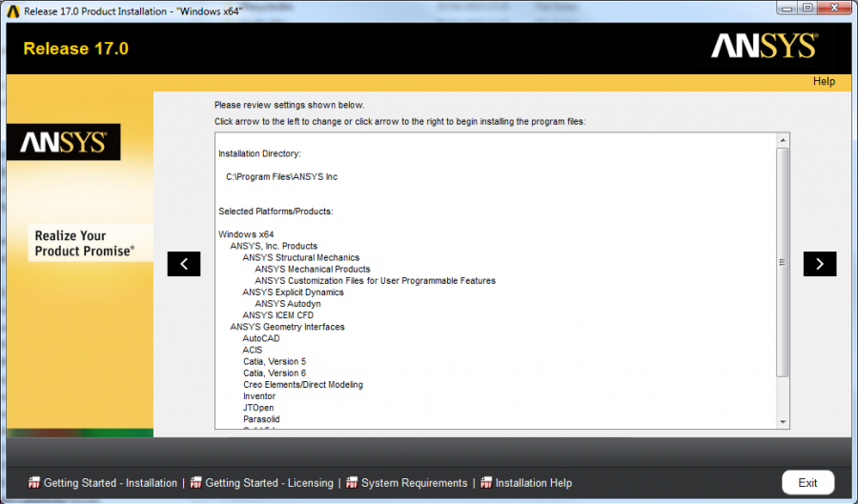
Task: Minimize the installer window
Action: (x=787, y=9)
